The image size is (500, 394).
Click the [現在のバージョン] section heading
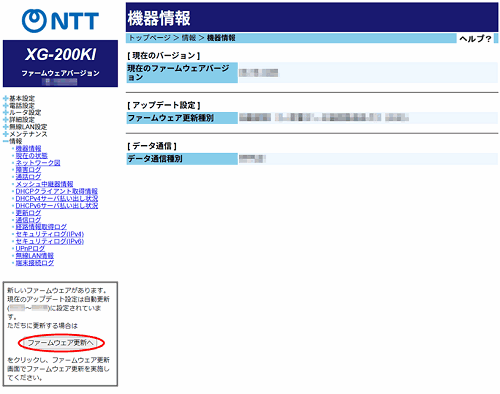coord(164,55)
